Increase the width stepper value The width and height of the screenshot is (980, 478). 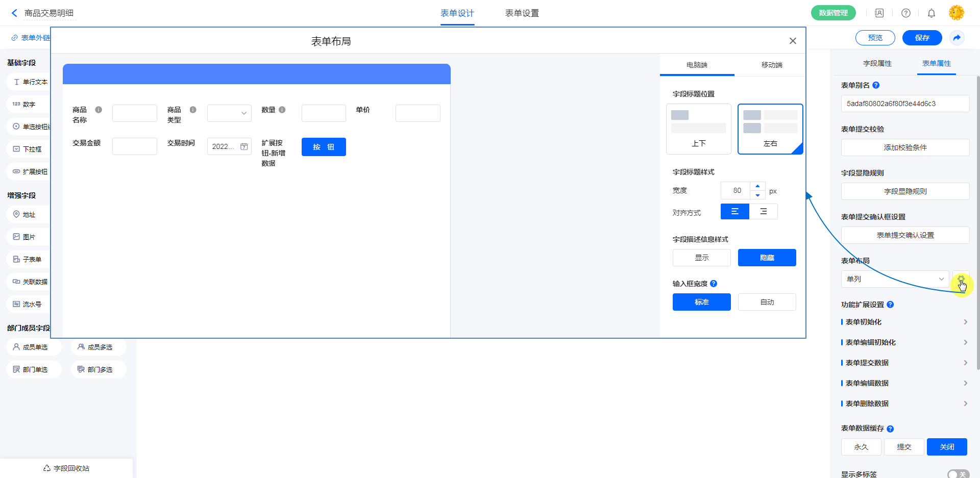(757, 186)
